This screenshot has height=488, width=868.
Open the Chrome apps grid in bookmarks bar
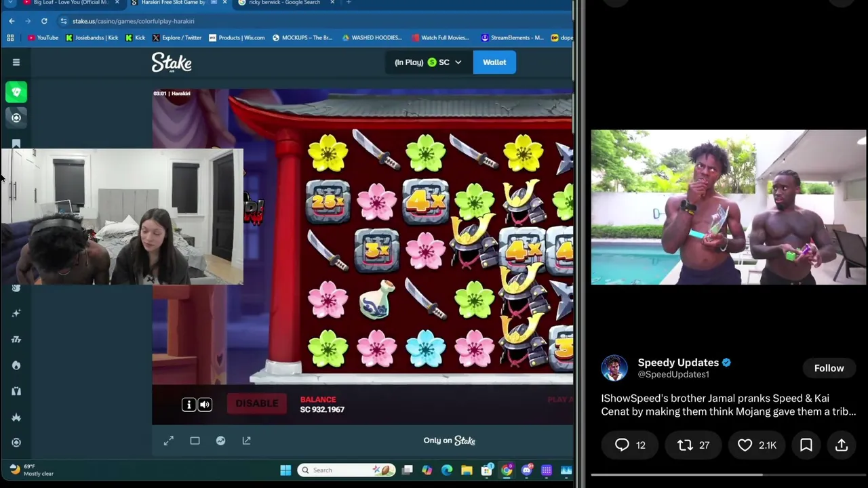[x=10, y=38]
